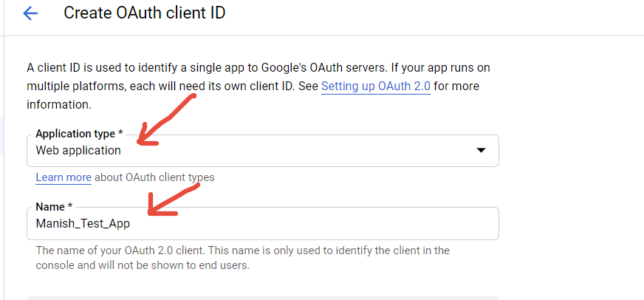Click the gray panel below the Name helper
Viewport: 644px width, 300px height.
pos(262,297)
